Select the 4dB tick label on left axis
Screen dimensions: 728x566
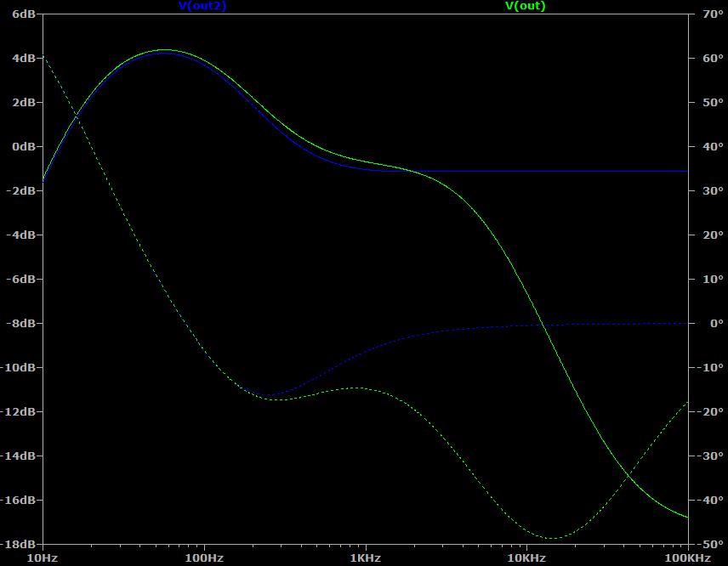[23, 58]
